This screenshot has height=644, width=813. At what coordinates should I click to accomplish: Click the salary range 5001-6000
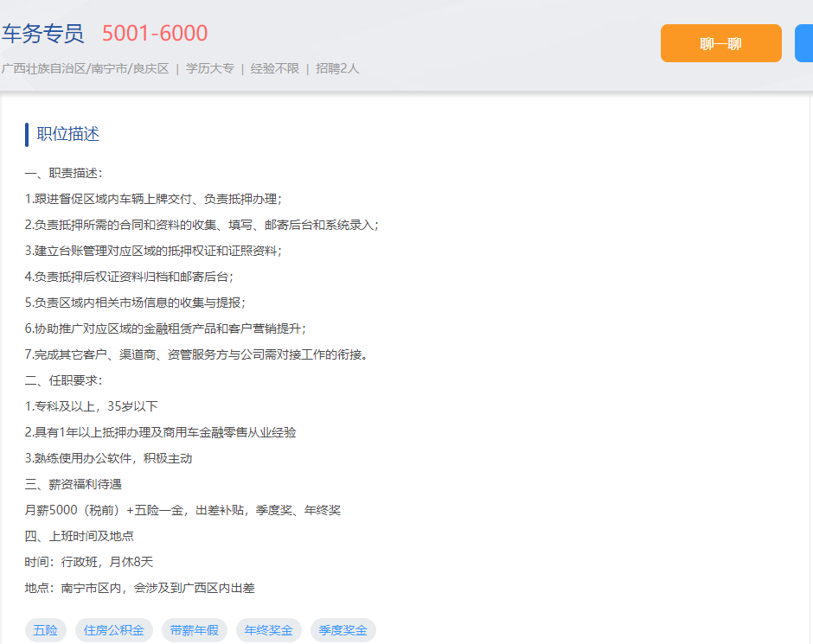pyautogui.click(x=155, y=33)
